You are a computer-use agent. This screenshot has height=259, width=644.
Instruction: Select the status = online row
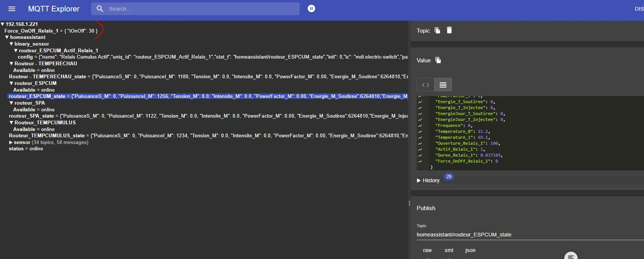[x=26, y=149]
